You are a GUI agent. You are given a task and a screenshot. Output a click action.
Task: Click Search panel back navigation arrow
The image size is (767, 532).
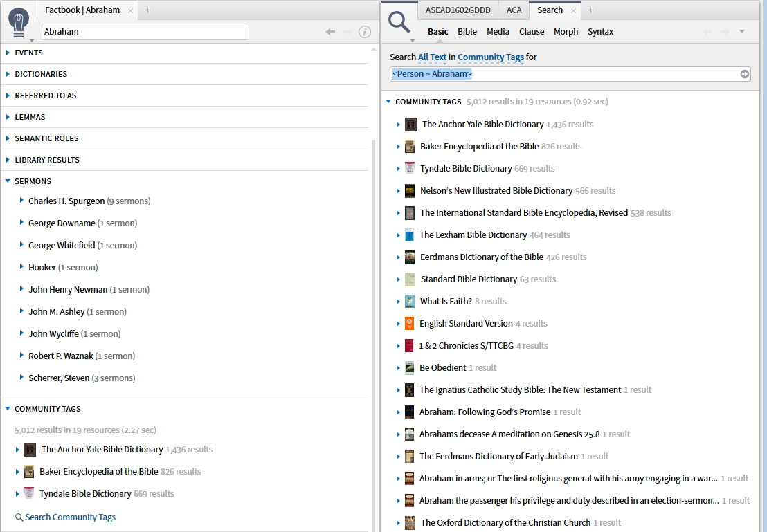[707, 32]
